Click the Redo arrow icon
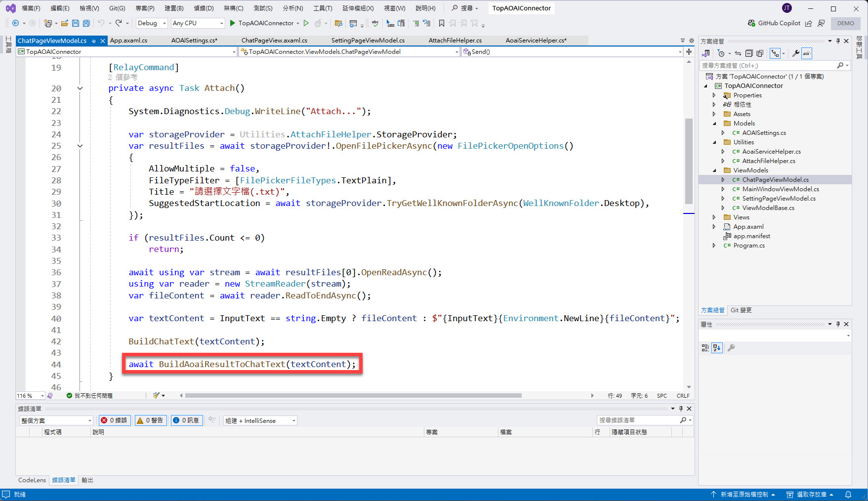 pyautogui.click(x=119, y=23)
